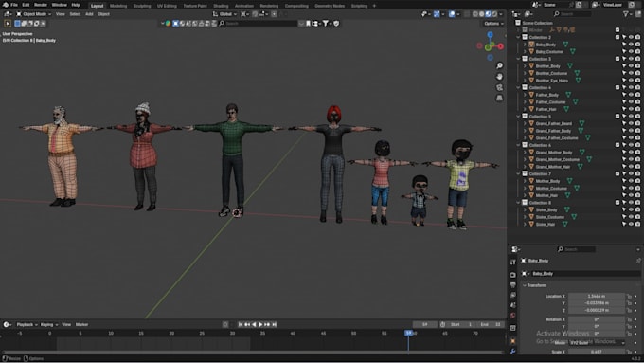Image resolution: width=644 pixels, height=363 pixels.
Task: Toggle camera view gizmo icon
Action: pos(499,87)
